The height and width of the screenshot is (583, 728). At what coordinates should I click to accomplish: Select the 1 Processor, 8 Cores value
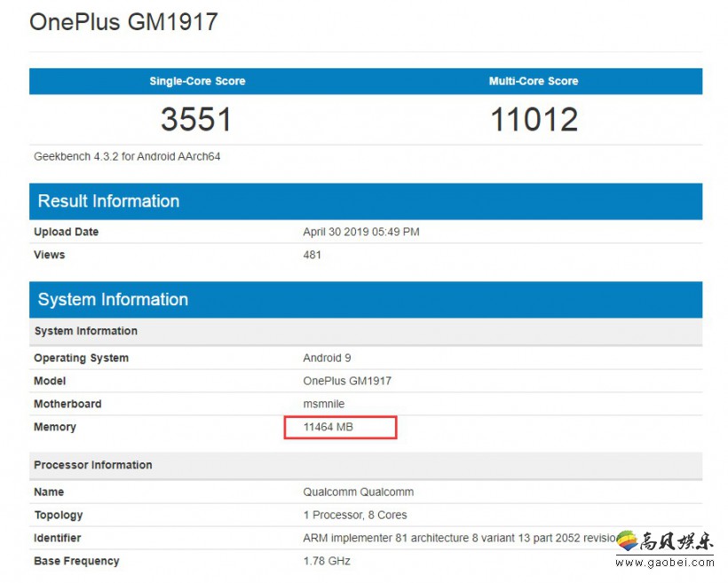click(x=355, y=516)
